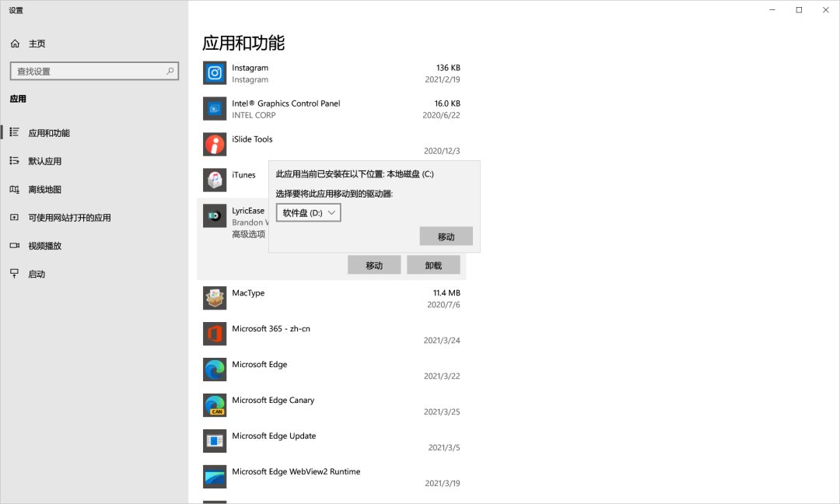The width and height of the screenshot is (840, 504).
Task: Select the iSlide Tools entry name
Action: coord(252,138)
